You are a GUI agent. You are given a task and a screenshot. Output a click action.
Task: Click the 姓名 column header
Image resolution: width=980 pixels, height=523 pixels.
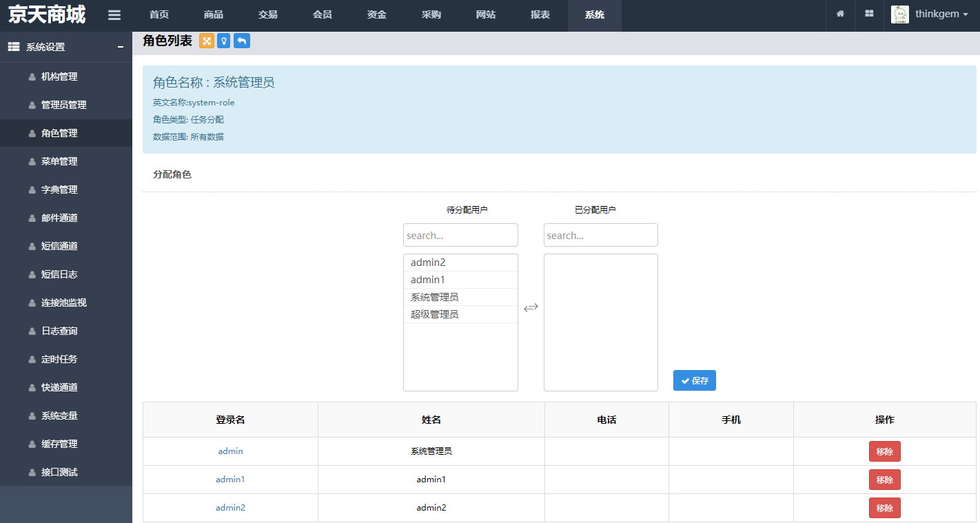[x=431, y=420]
